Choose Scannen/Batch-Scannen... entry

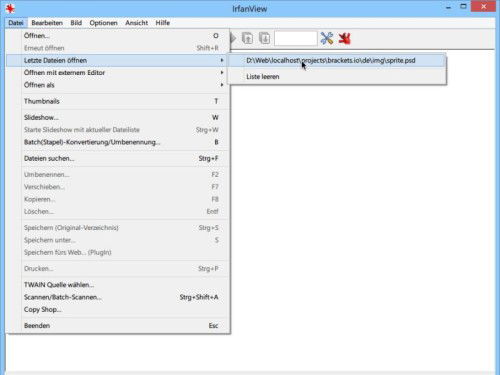(x=118, y=297)
